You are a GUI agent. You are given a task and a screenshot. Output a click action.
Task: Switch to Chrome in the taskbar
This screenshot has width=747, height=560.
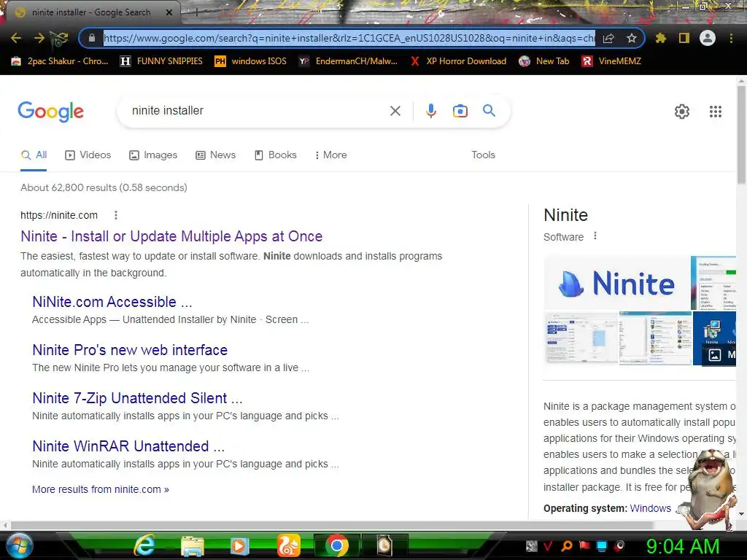tap(337, 545)
